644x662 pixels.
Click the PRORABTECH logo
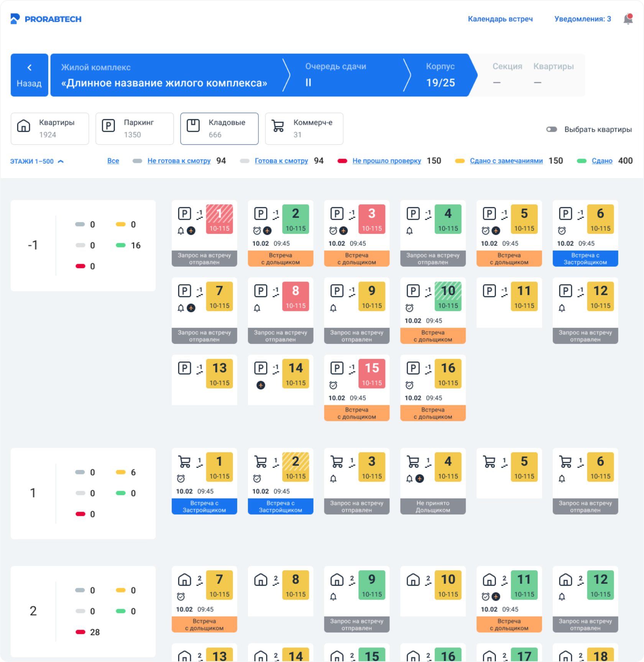[x=46, y=19]
